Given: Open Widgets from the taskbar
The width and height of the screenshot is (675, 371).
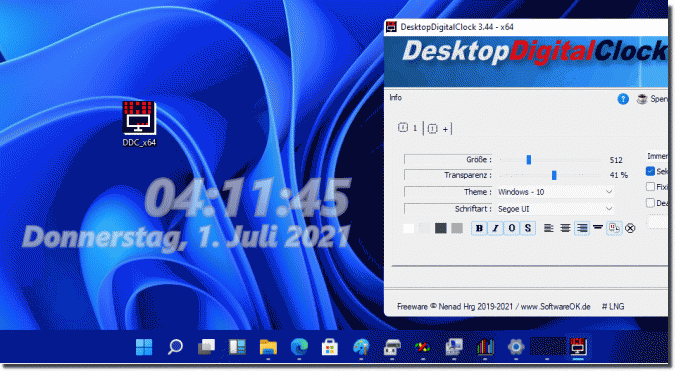Looking at the screenshot, I should [237, 347].
